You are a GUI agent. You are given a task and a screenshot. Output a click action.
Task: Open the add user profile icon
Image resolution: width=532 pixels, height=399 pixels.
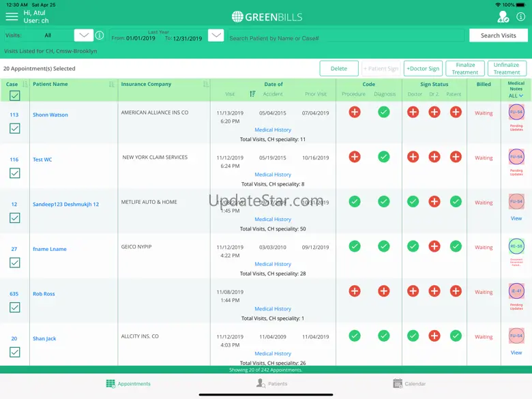click(503, 16)
